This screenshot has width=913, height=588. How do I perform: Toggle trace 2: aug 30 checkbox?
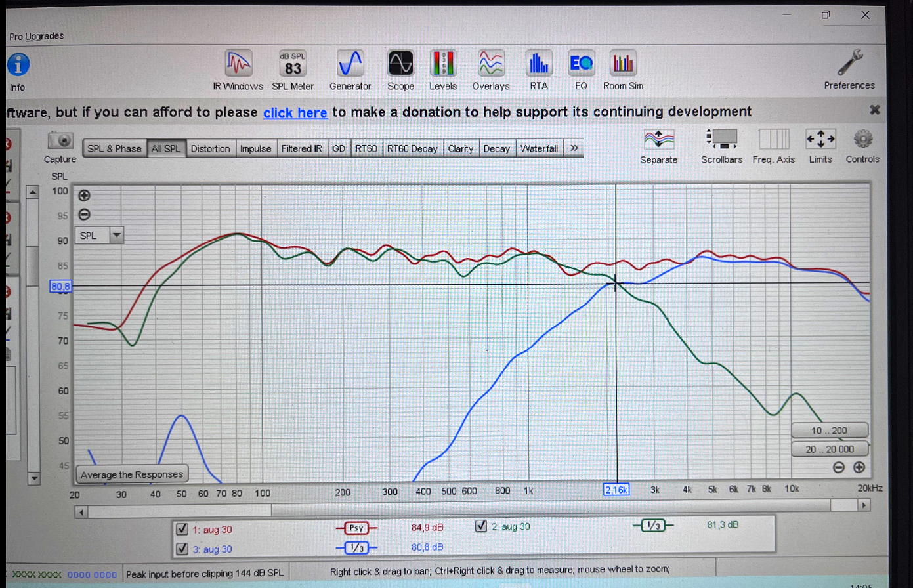pos(481,526)
